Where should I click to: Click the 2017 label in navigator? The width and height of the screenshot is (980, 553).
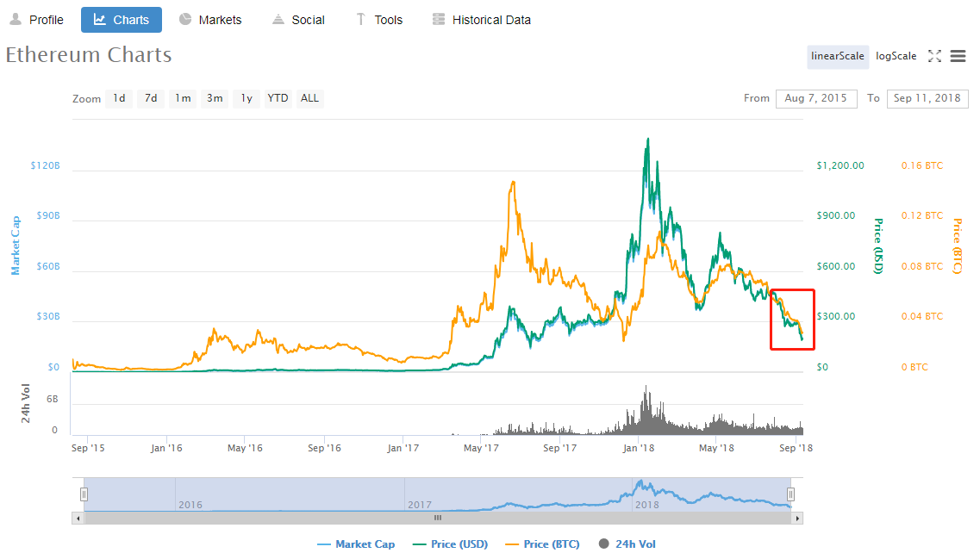(x=420, y=505)
